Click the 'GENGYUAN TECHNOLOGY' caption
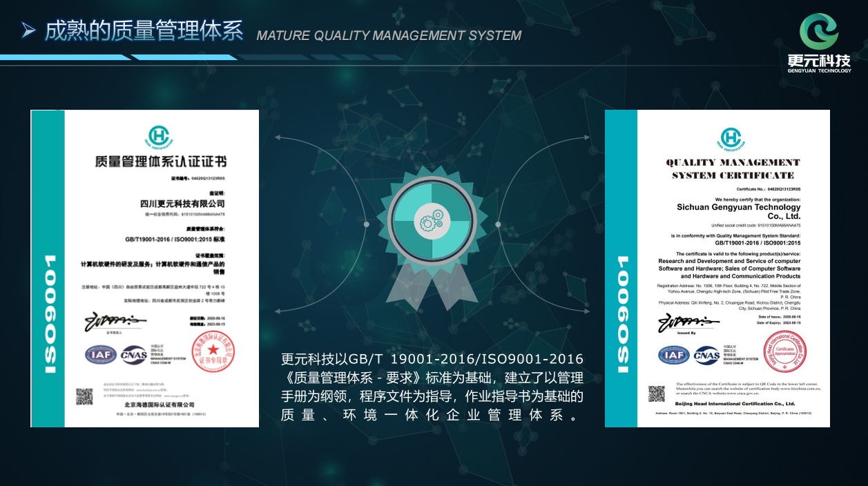The image size is (868, 486). [x=819, y=70]
